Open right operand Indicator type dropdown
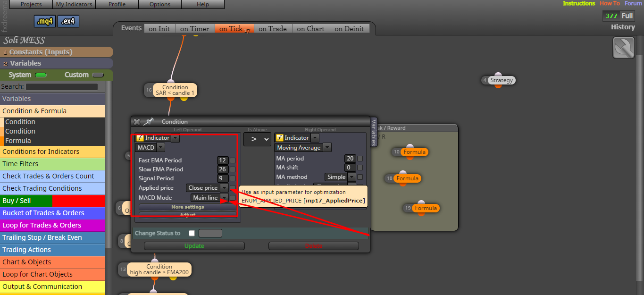Image resolution: width=644 pixels, height=295 pixels. [315, 138]
